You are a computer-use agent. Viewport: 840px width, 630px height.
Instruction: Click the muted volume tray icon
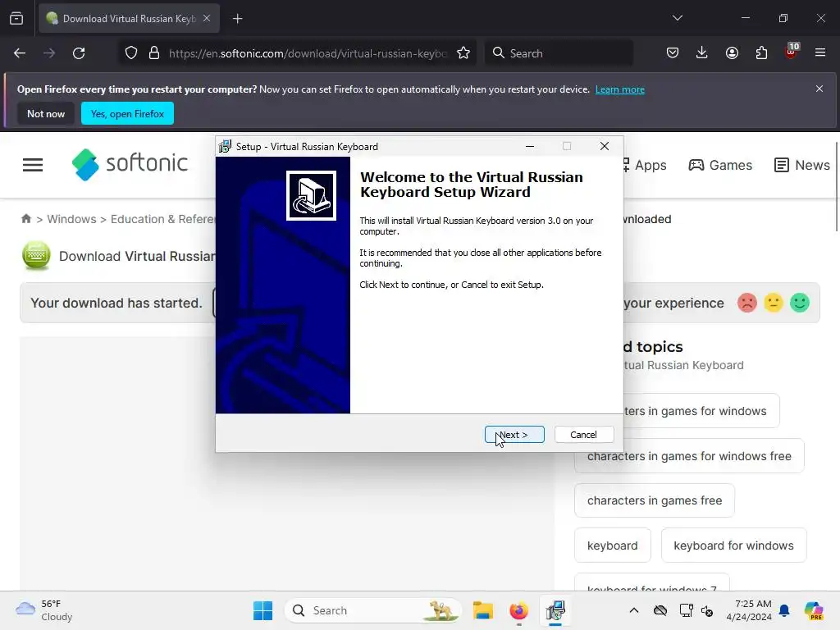tap(707, 610)
